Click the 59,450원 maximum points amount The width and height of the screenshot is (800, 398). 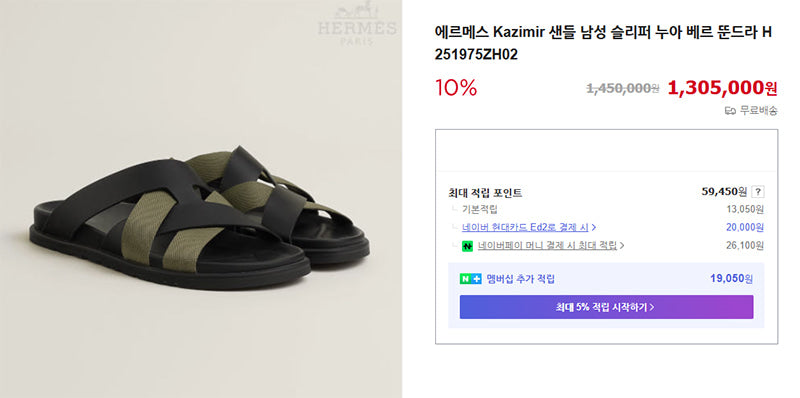[724, 192]
